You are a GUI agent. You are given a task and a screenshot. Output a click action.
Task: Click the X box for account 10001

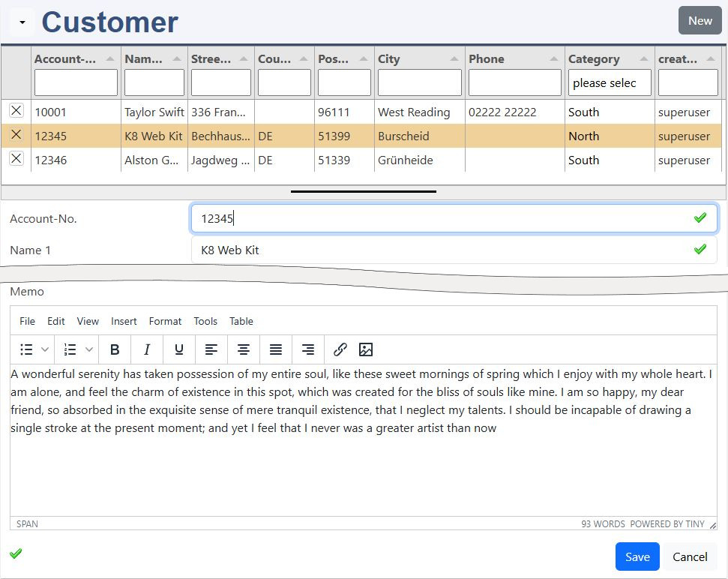[x=16, y=111]
